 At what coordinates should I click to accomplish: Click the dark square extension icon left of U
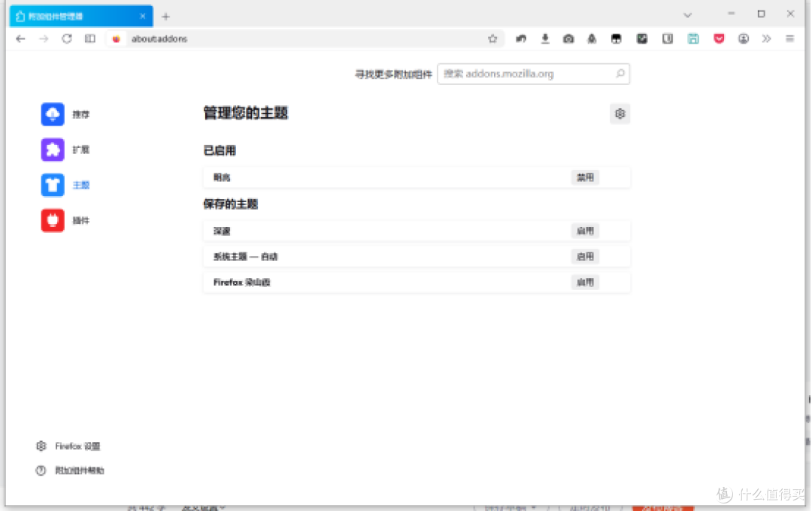pos(642,39)
